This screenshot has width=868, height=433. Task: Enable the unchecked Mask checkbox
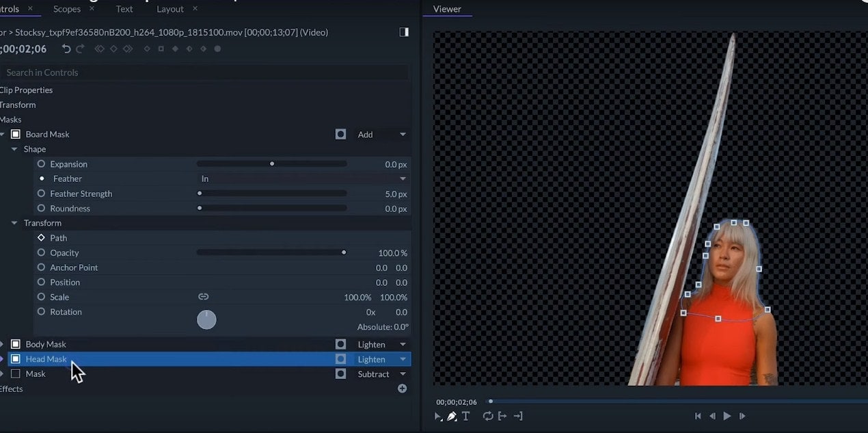(x=16, y=374)
